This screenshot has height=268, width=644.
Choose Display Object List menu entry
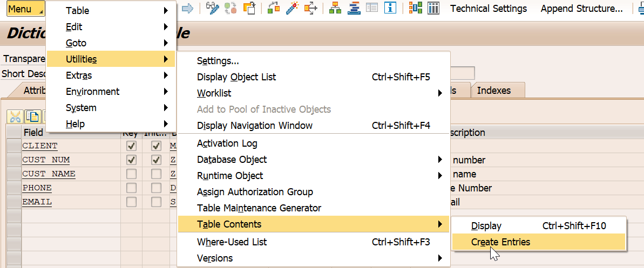[x=314, y=77]
